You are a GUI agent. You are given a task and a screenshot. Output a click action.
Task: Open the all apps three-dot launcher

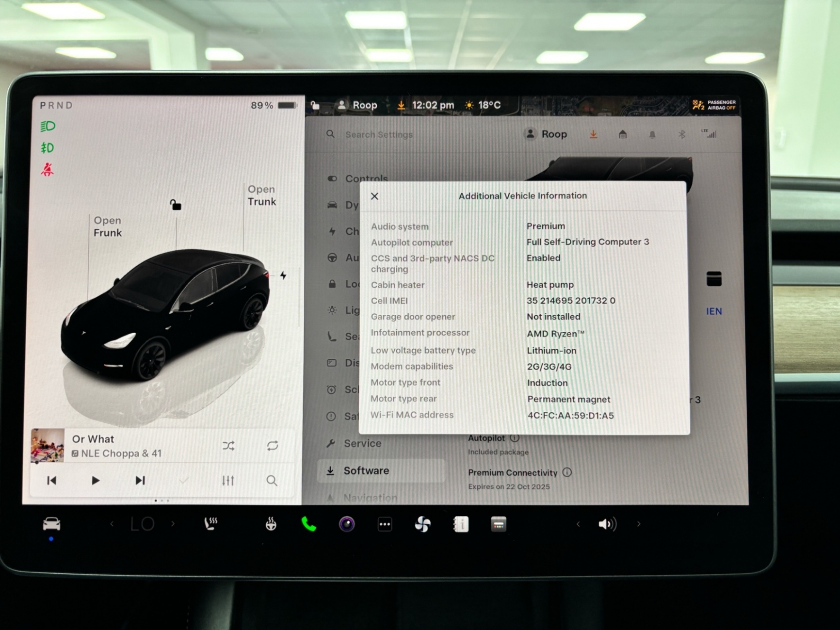point(385,524)
